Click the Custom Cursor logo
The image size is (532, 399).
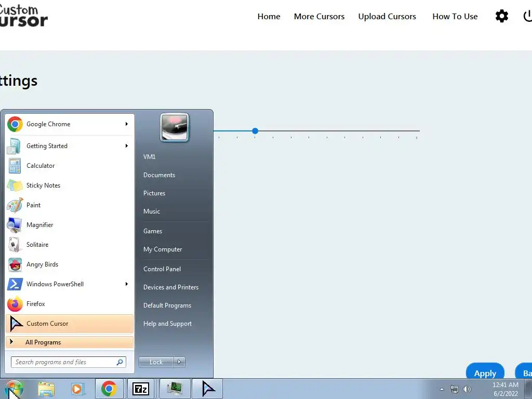23,15
